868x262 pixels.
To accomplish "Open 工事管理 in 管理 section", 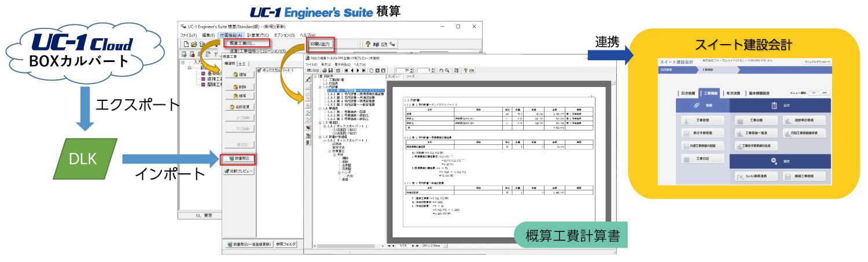I will (702, 121).
